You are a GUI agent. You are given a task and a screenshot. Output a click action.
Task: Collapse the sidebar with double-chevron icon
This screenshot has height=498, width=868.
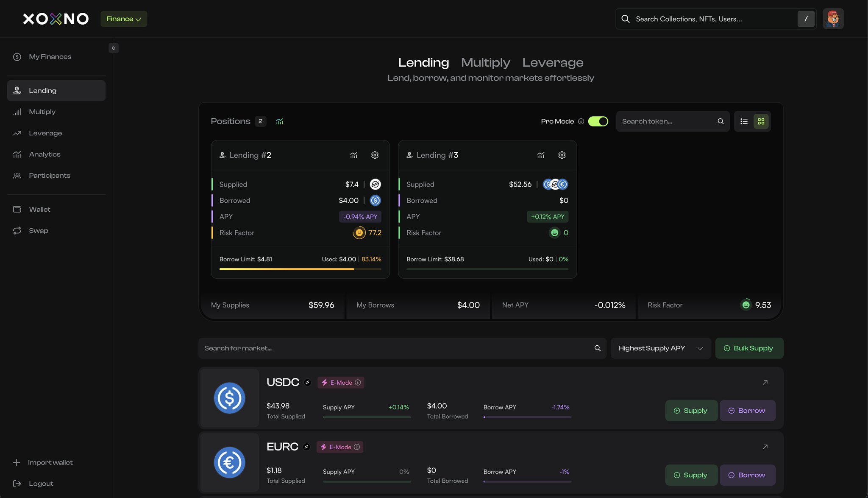coord(114,48)
